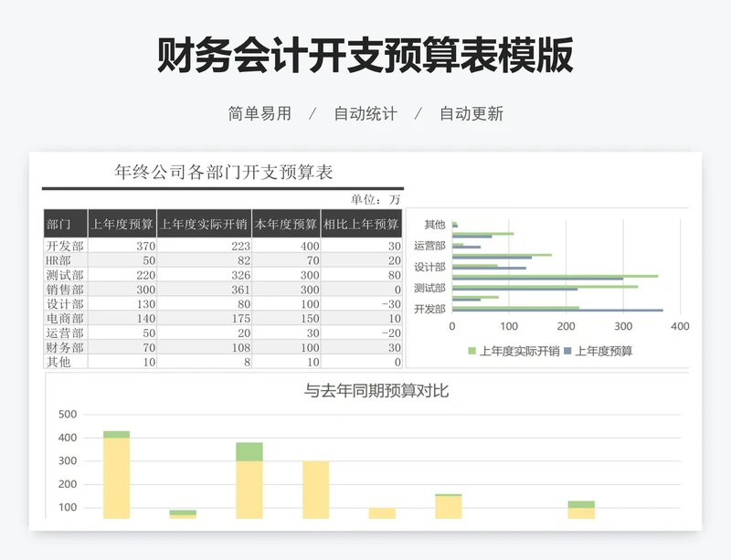Select the cell with value 220
731x560 pixels.
coord(122,275)
